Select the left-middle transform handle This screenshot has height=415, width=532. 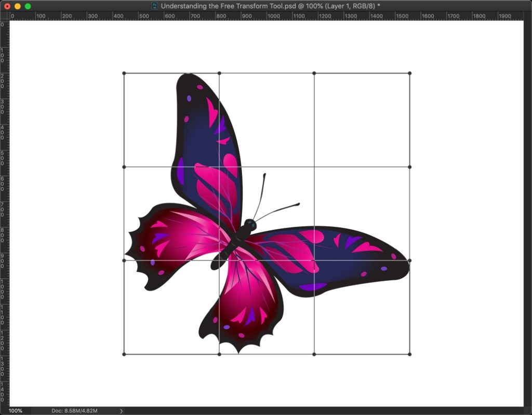124,214
